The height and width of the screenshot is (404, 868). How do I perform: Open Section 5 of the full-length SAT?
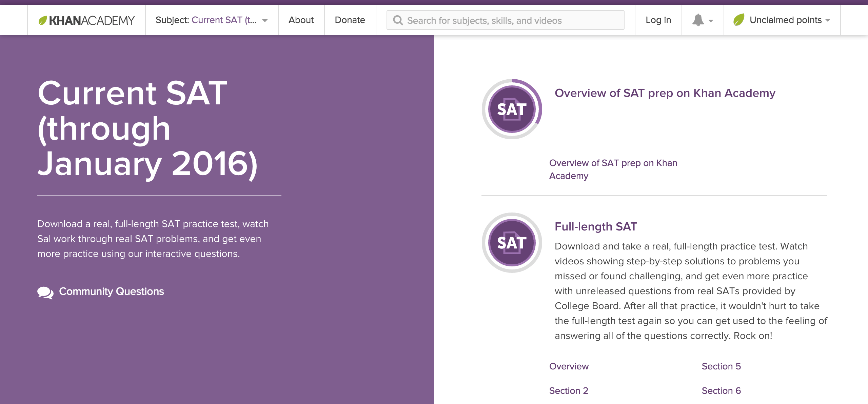[721, 366]
